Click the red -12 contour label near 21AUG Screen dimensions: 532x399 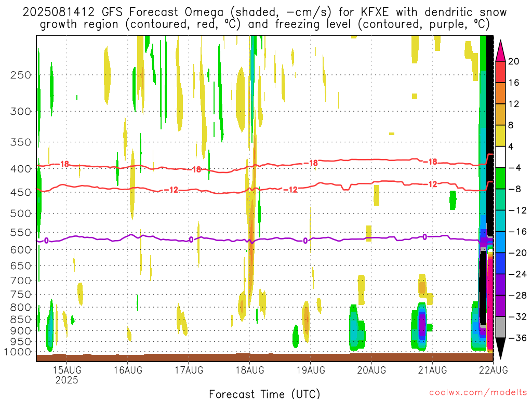(x=431, y=184)
